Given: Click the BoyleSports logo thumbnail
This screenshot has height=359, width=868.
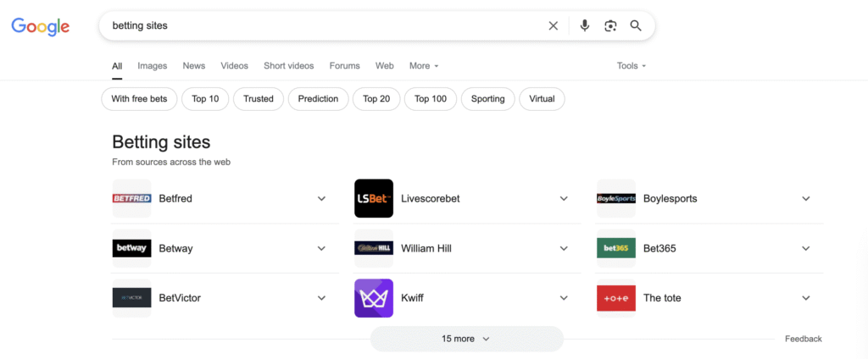Looking at the screenshot, I should (x=616, y=199).
